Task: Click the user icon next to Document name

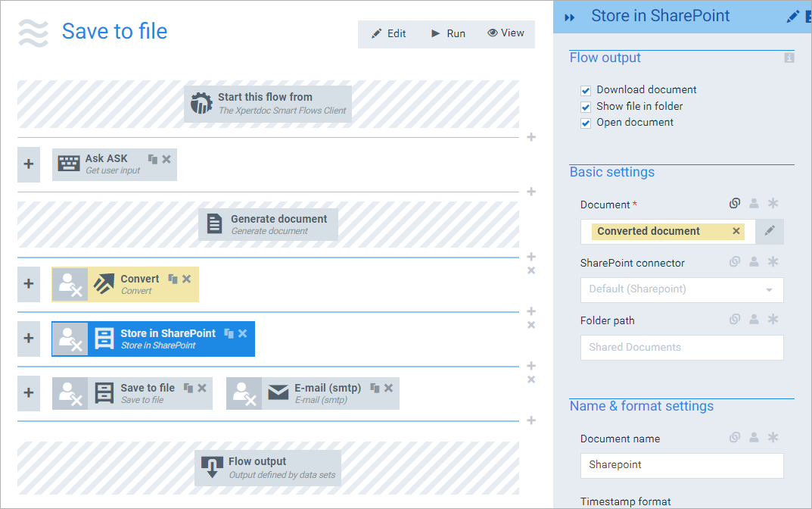Action: [754, 438]
